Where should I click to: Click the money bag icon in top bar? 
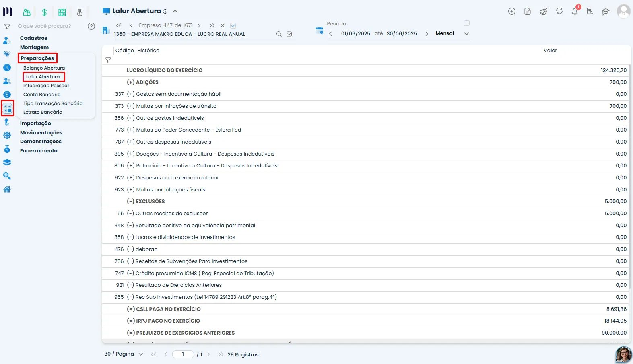[80, 12]
